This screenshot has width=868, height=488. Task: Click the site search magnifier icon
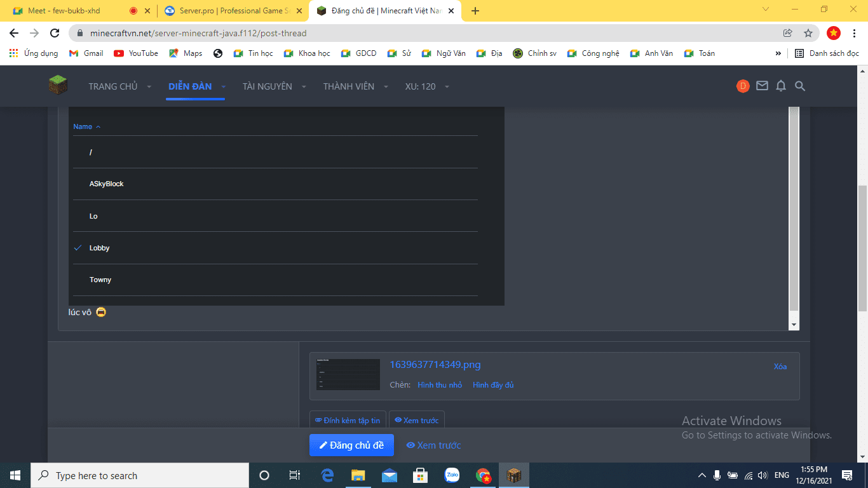[800, 86]
